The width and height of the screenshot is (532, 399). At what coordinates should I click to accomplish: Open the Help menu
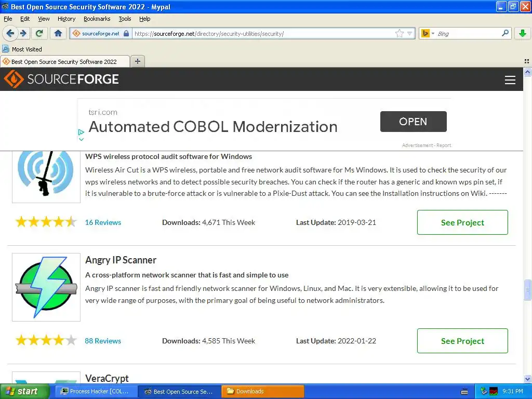[144, 19]
